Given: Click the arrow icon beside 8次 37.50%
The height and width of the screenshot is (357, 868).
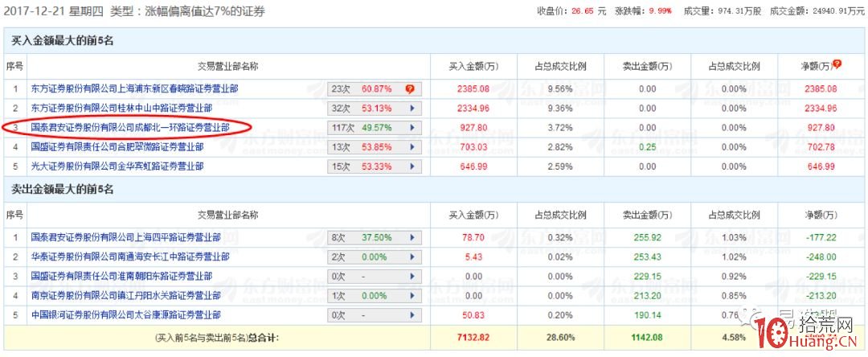Looking at the screenshot, I should (412, 237).
